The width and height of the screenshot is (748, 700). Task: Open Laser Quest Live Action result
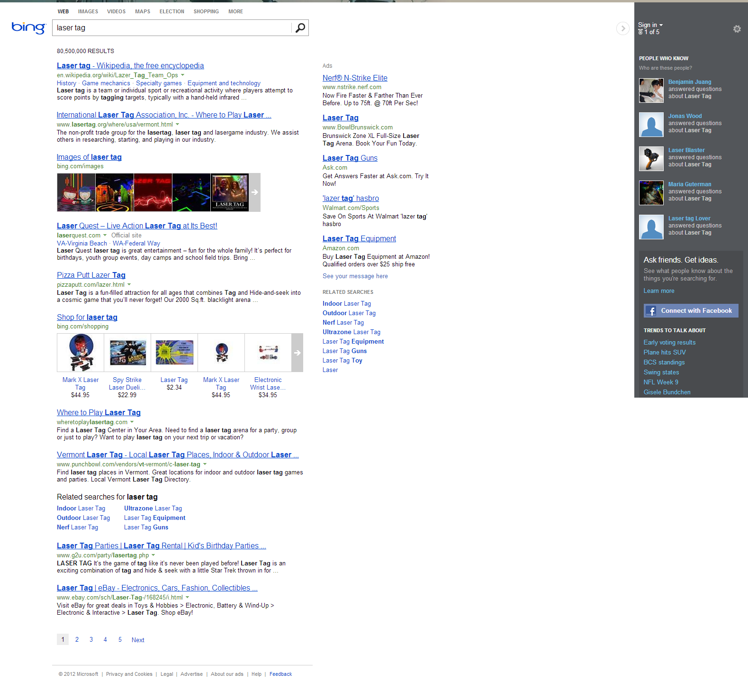click(x=137, y=226)
